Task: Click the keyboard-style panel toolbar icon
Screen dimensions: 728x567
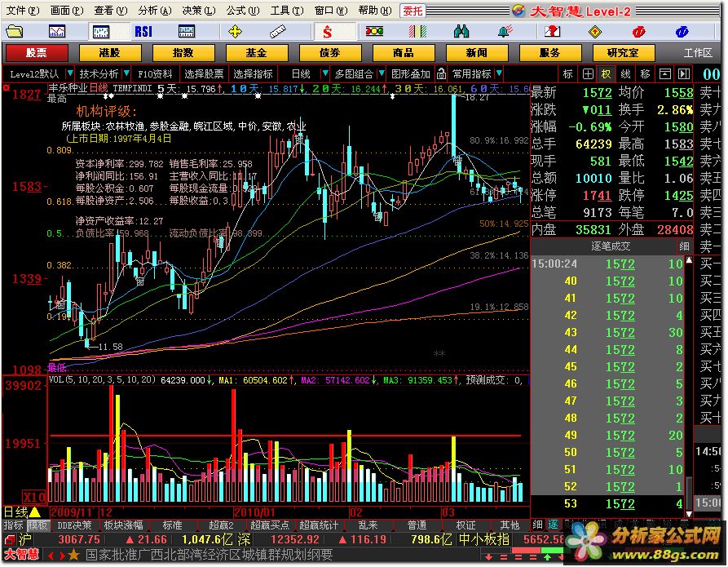Action: point(187,32)
